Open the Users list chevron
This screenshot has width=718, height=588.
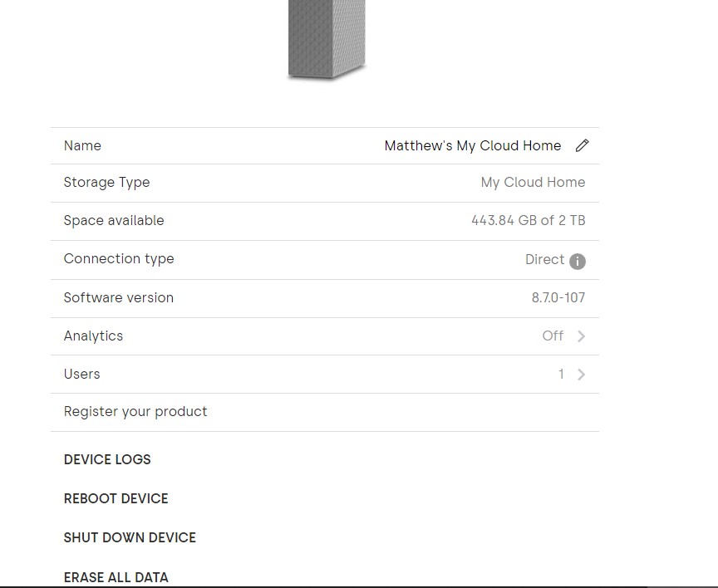coord(581,375)
